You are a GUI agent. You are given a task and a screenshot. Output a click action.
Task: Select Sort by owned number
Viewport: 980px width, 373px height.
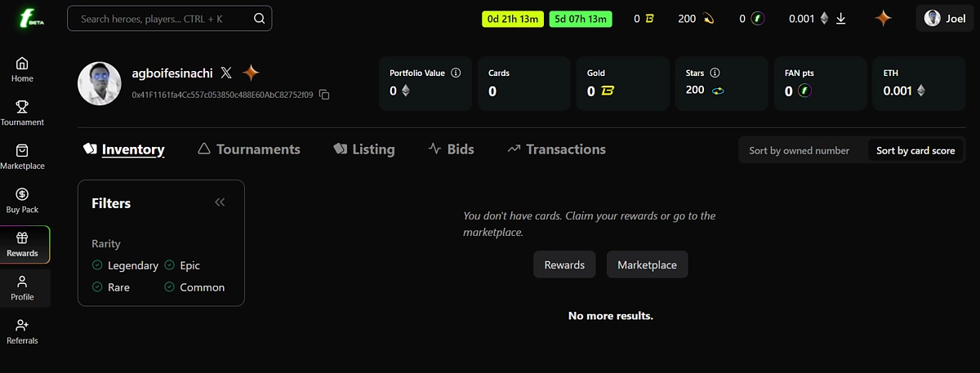point(800,150)
